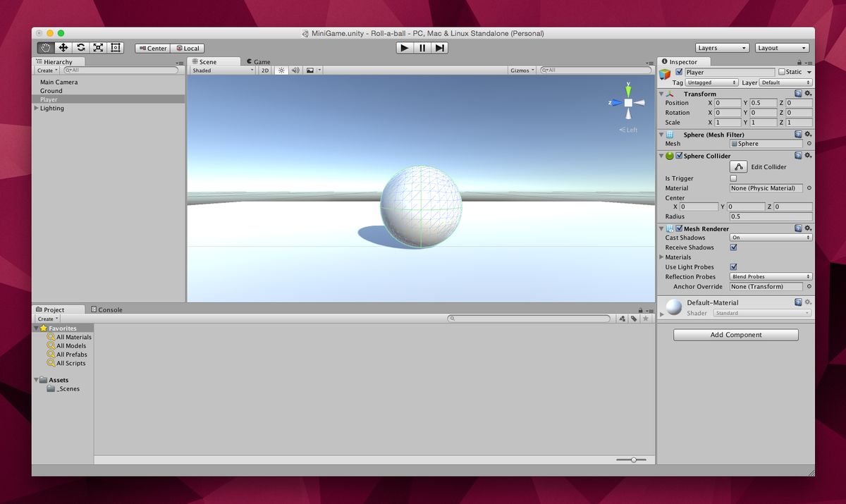The image size is (846, 504).
Task: Toggle scene lighting sun icon
Action: (281, 70)
